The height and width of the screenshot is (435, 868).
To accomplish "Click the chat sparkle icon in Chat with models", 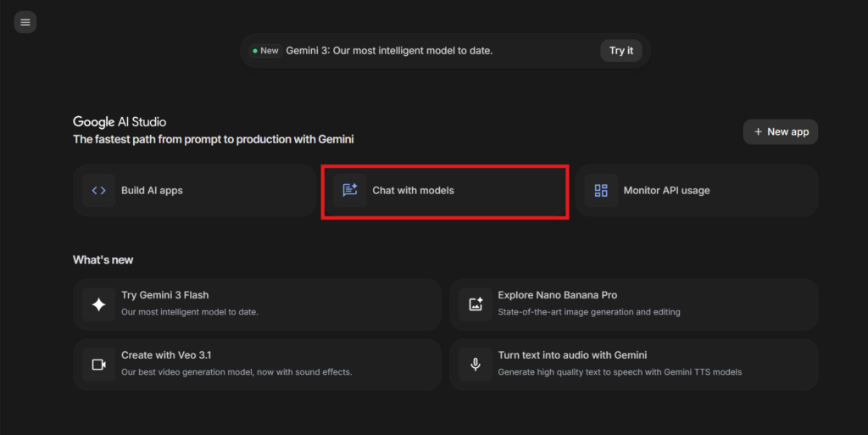I will click(x=350, y=191).
